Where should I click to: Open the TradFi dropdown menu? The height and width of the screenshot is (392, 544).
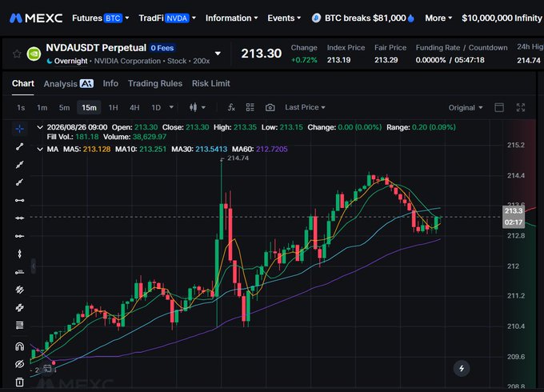(167, 18)
